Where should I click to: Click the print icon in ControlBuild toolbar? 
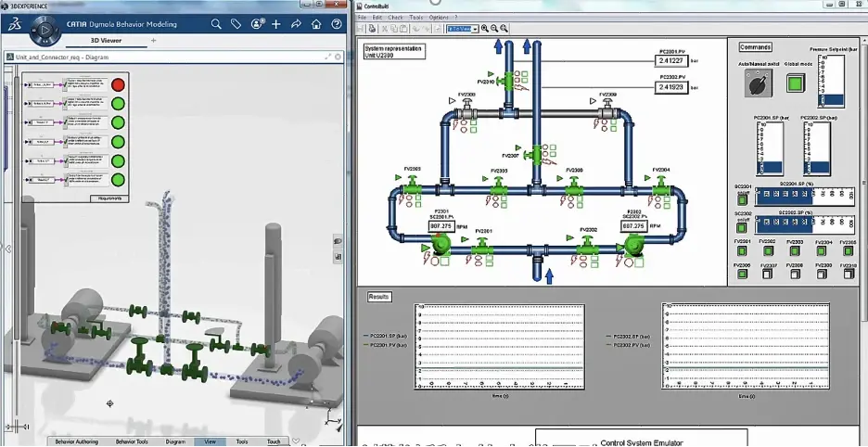point(372,28)
